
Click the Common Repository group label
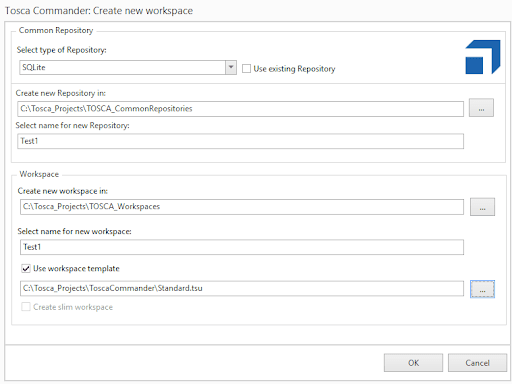point(56,30)
